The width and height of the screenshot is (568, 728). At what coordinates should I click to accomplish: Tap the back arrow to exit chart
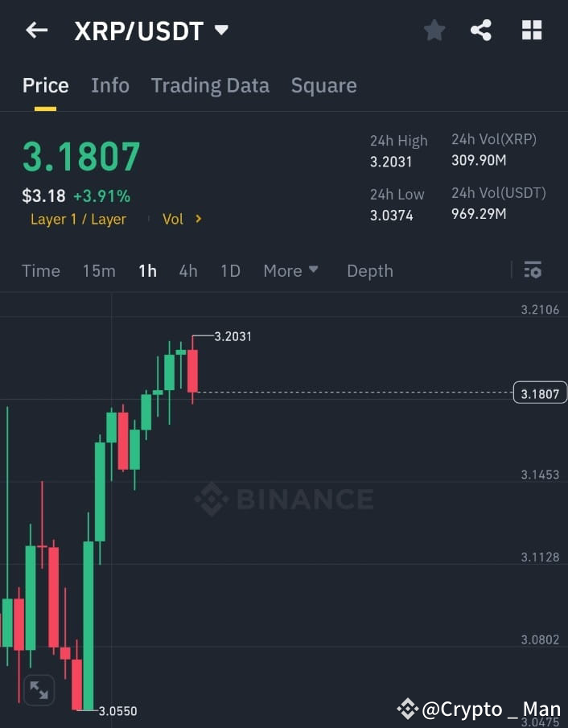(36, 30)
